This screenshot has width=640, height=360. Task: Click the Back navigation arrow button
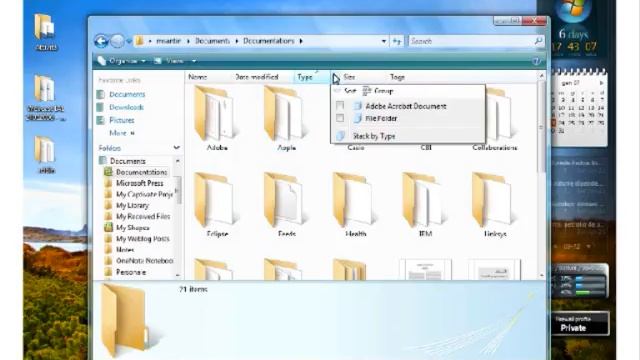coord(101,41)
